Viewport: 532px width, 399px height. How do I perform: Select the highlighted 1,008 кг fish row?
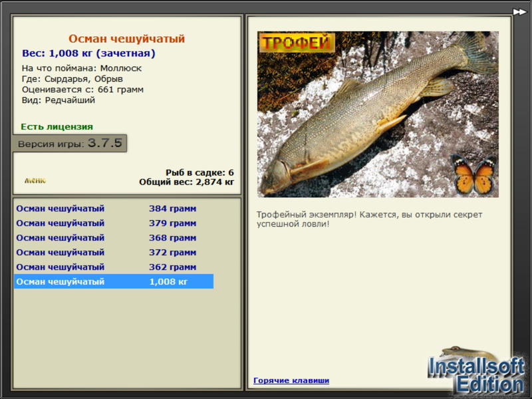click(x=114, y=281)
